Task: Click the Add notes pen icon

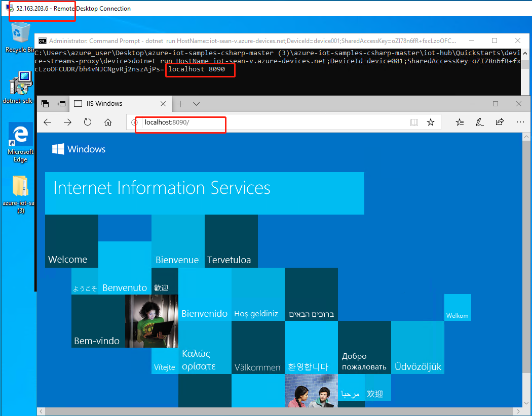Action: click(x=479, y=122)
